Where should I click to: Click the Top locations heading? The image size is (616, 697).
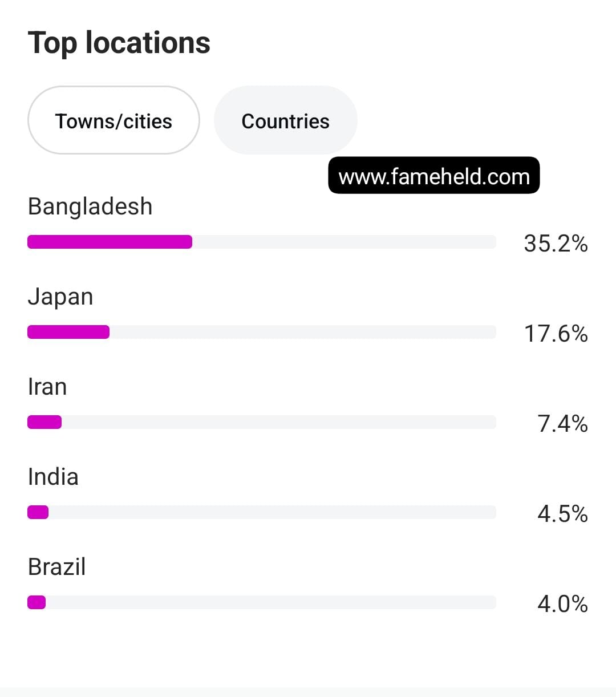(119, 43)
